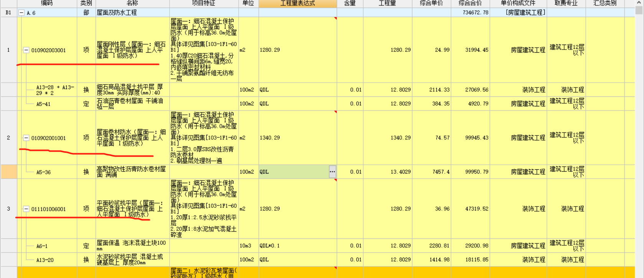The width and height of the screenshot is (644, 278).
Task: Click name cell 水泥砂浆找平层 混凝土或硬基层上
Action: [132, 260]
